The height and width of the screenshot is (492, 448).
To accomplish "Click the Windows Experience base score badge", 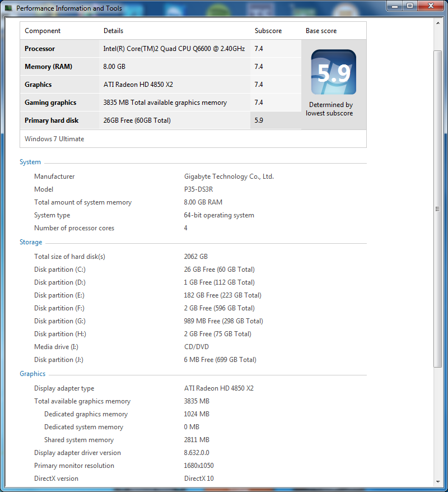I will (x=334, y=72).
